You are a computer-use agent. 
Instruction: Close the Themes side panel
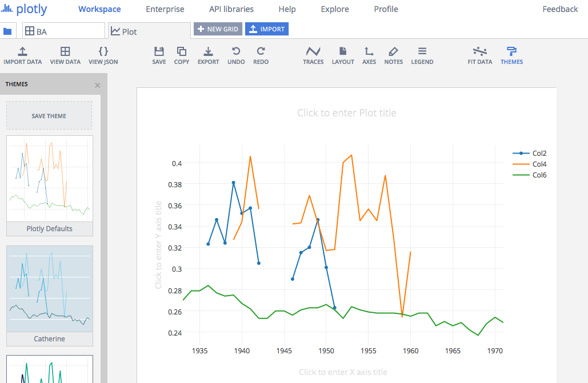[x=97, y=85]
